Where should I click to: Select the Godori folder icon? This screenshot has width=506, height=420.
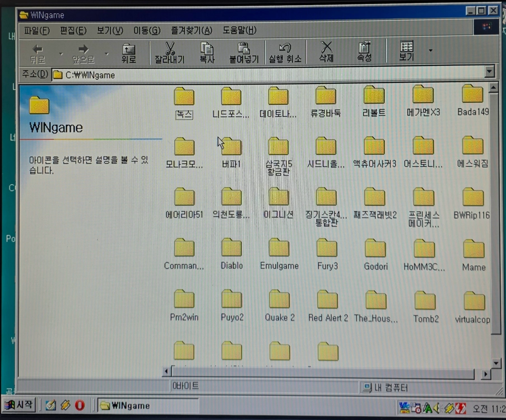pyautogui.click(x=375, y=248)
